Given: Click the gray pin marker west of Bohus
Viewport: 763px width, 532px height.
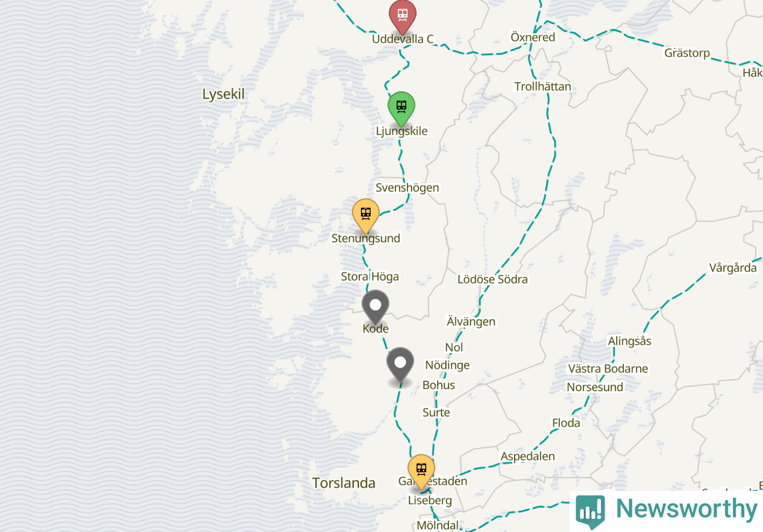Looking at the screenshot, I should tap(400, 364).
